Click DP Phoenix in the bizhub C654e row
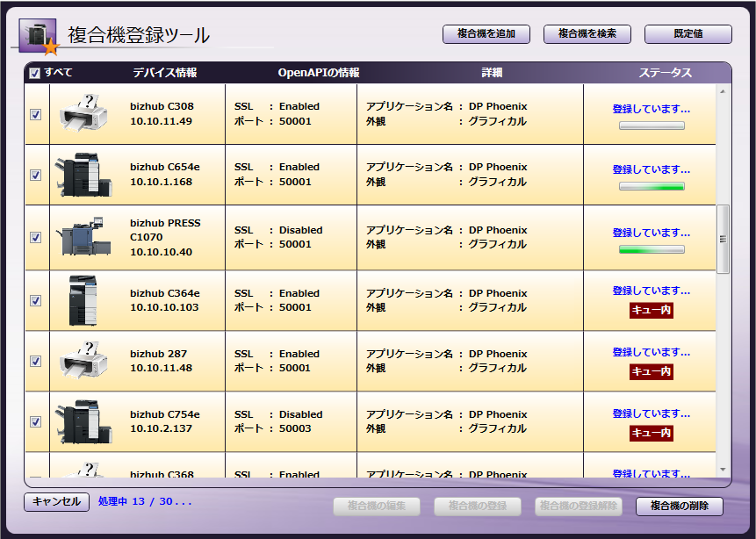The height and width of the screenshot is (539, 756). pos(498,167)
